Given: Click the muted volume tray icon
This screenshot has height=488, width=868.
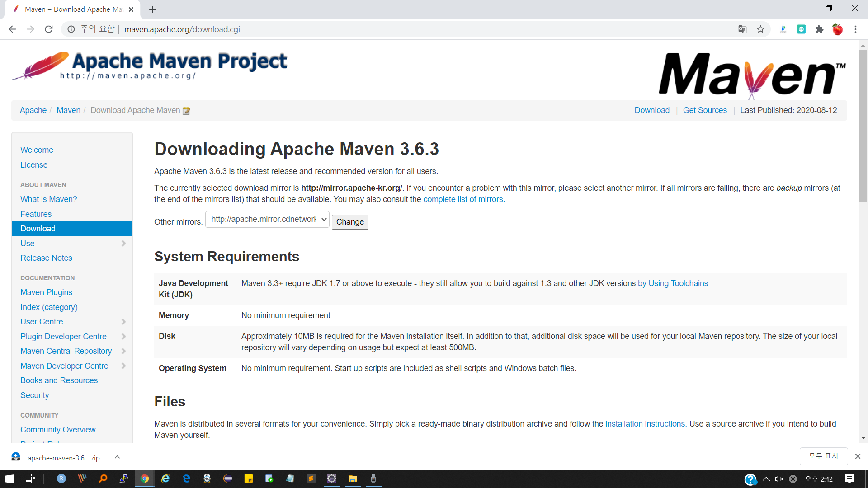Looking at the screenshot, I should 779,479.
